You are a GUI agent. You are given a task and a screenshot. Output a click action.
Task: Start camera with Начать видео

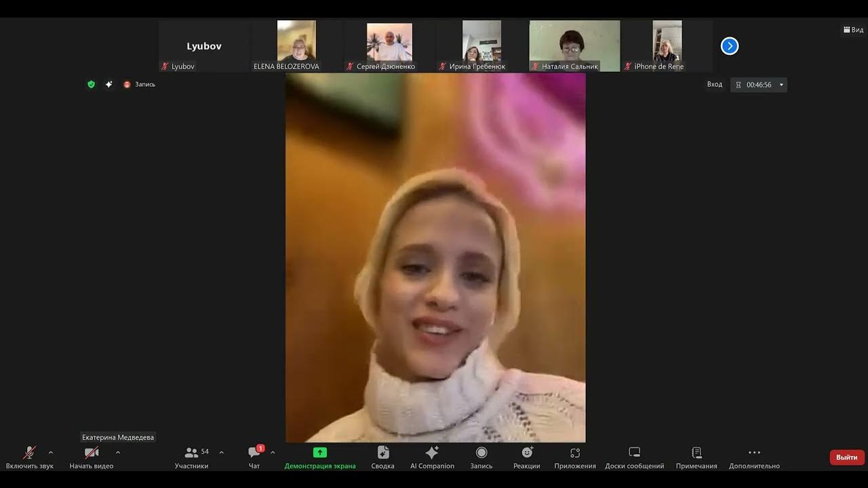click(x=92, y=457)
